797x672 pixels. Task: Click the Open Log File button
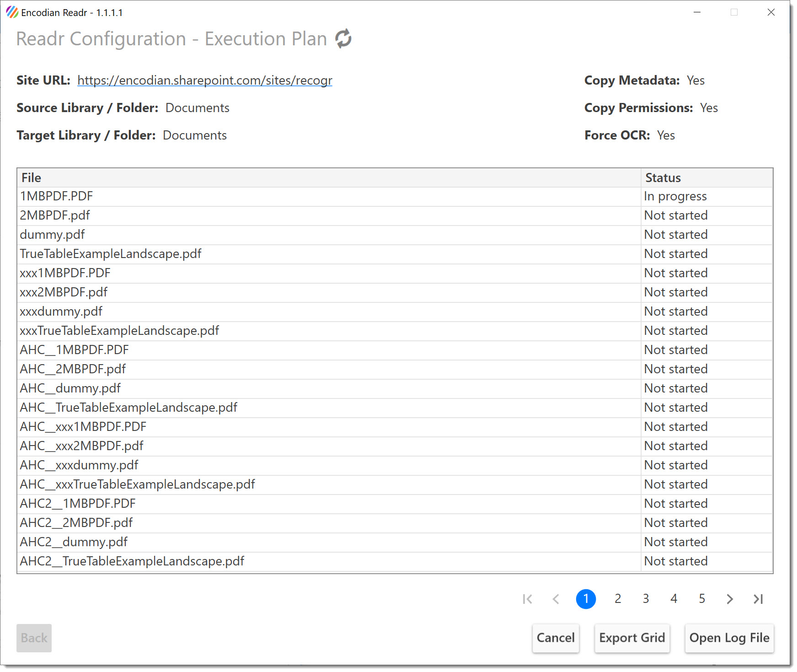pyautogui.click(x=729, y=638)
